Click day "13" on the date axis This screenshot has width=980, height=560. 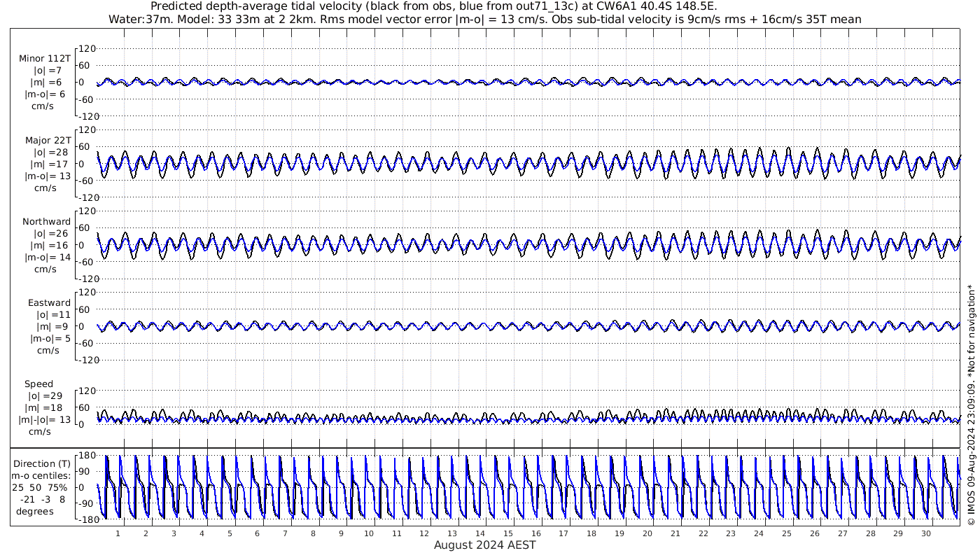point(452,533)
